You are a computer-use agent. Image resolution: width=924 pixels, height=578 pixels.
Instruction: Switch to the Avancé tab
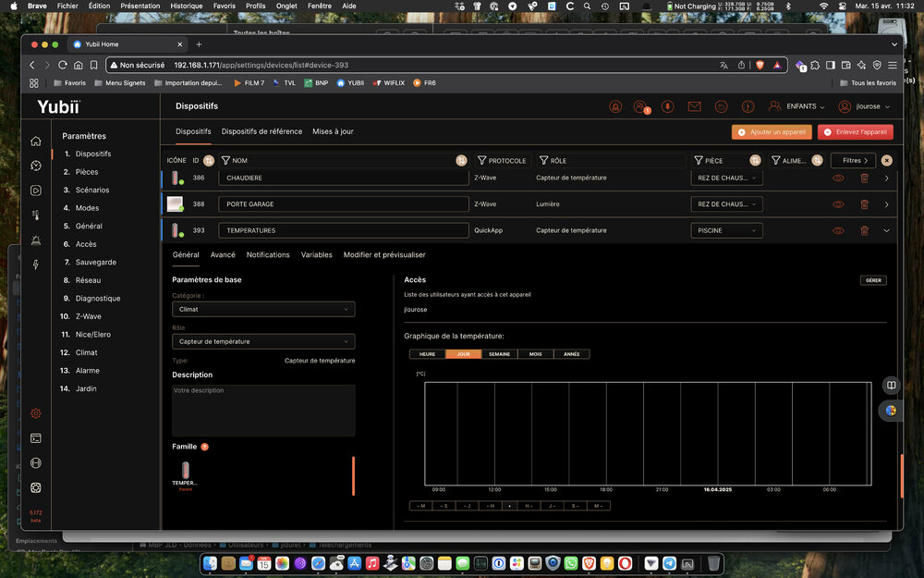point(223,254)
